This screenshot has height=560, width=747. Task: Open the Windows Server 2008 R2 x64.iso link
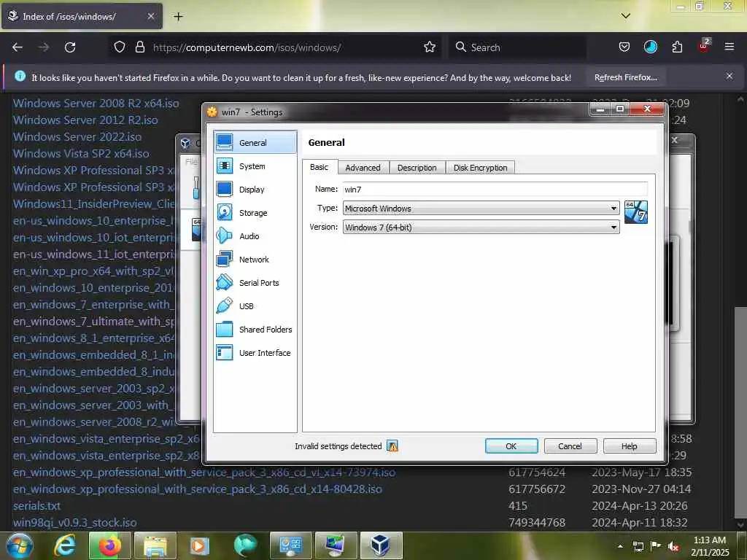[x=96, y=103]
